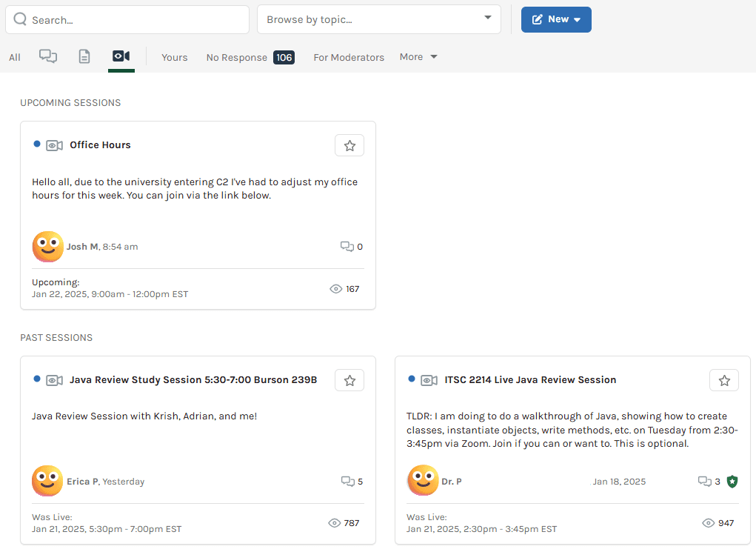Click inside the Search field
The height and width of the screenshot is (552, 756).
pyautogui.click(x=127, y=19)
